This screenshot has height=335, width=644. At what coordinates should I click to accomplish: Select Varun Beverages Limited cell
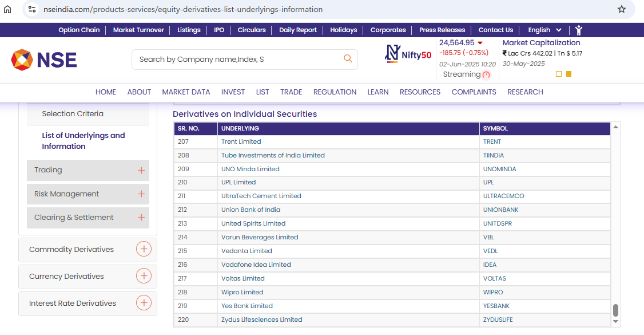click(348, 237)
